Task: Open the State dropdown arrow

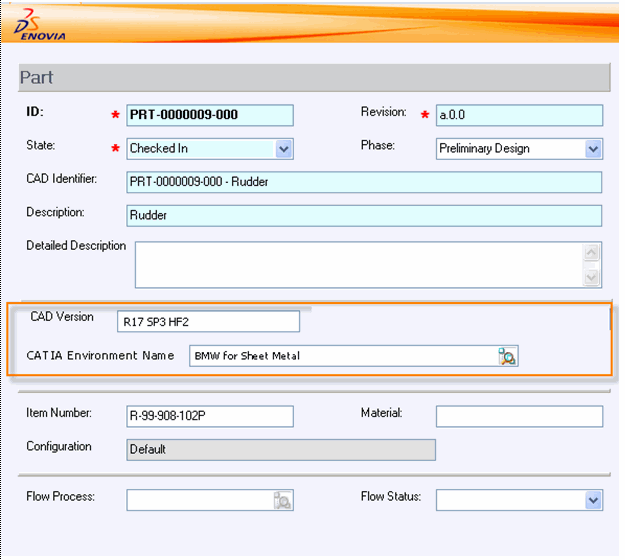Action: tap(284, 149)
